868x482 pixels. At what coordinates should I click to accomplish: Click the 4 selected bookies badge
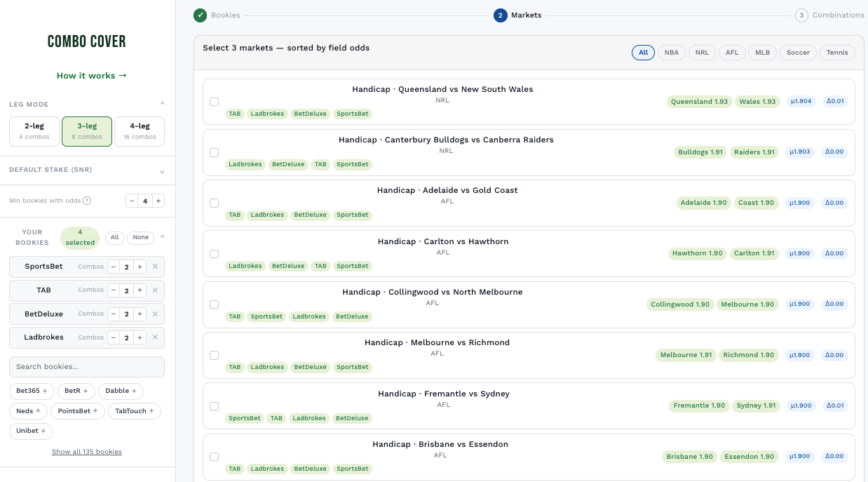[x=80, y=237]
